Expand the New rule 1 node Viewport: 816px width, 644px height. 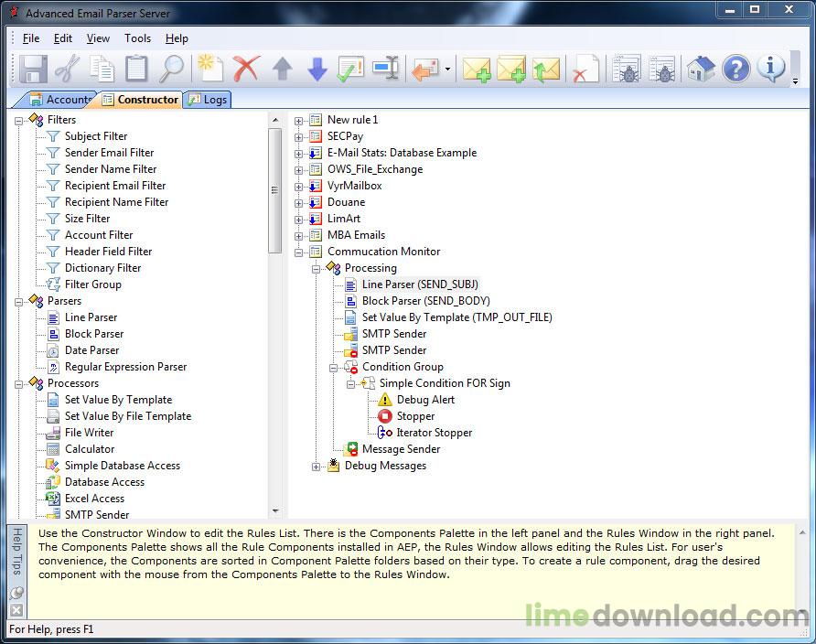[299, 121]
